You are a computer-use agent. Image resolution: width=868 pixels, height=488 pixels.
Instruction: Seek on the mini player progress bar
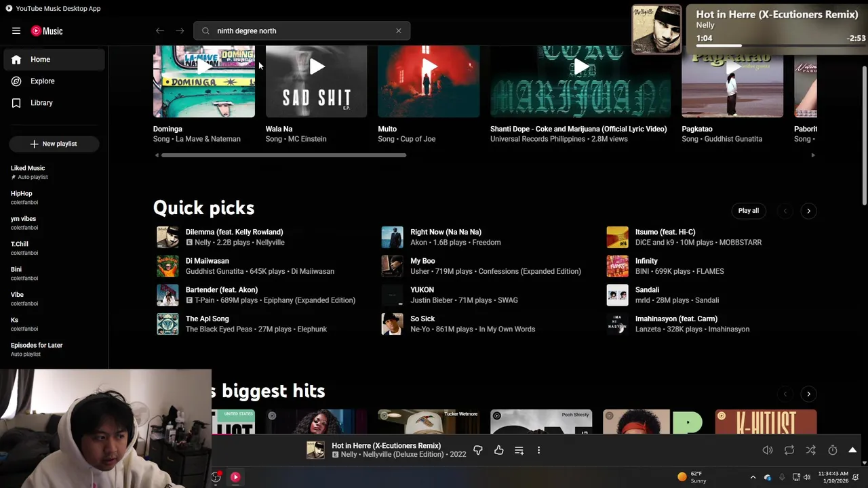[781, 46]
